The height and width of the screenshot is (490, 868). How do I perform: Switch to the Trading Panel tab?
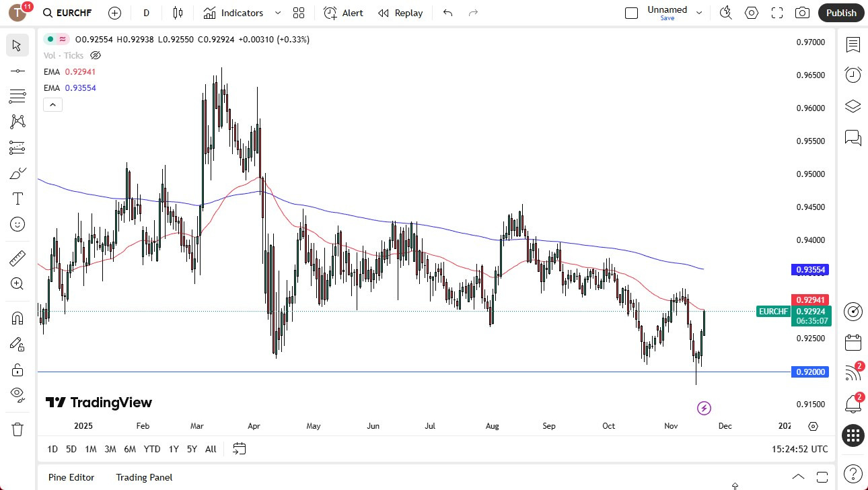tap(144, 477)
